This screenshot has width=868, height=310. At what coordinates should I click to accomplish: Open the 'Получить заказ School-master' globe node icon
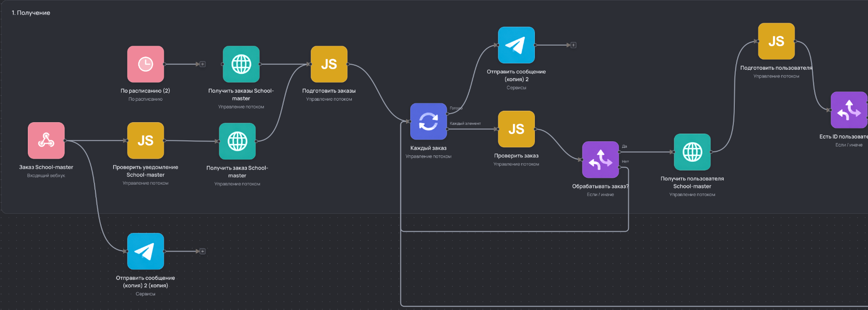click(237, 141)
